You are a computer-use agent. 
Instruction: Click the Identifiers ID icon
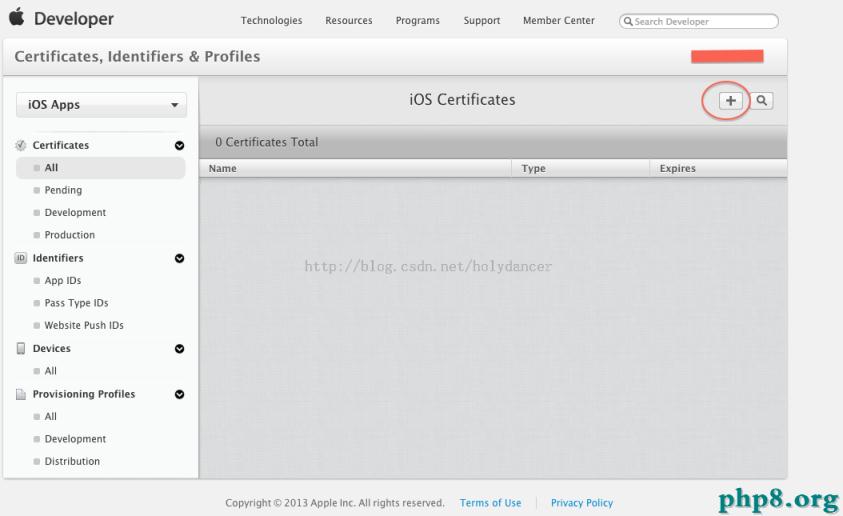click(20, 258)
